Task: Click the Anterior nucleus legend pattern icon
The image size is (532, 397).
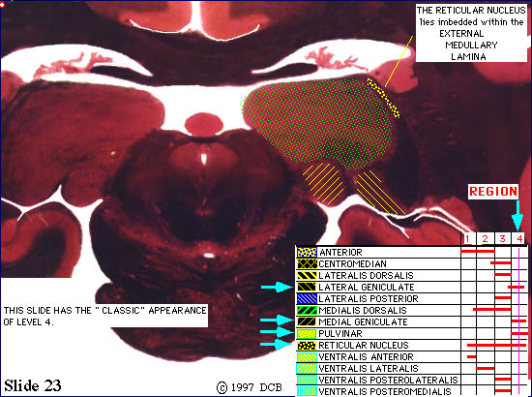Action: click(x=307, y=253)
